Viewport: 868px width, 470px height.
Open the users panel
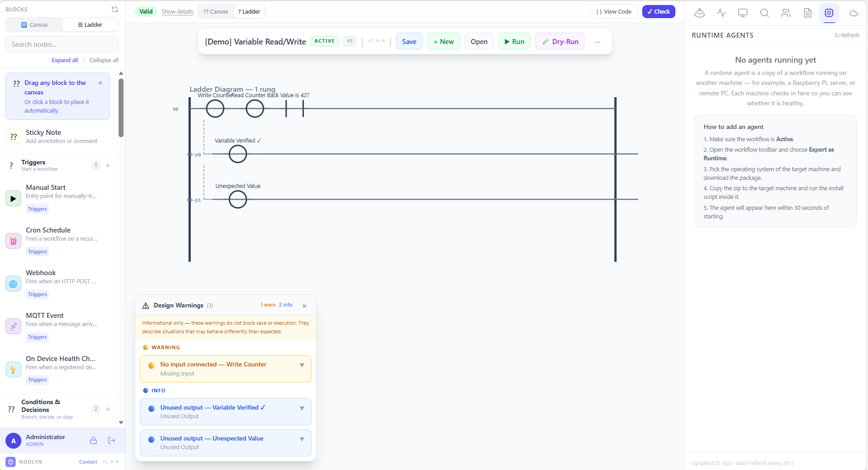click(x=786, y=13)
